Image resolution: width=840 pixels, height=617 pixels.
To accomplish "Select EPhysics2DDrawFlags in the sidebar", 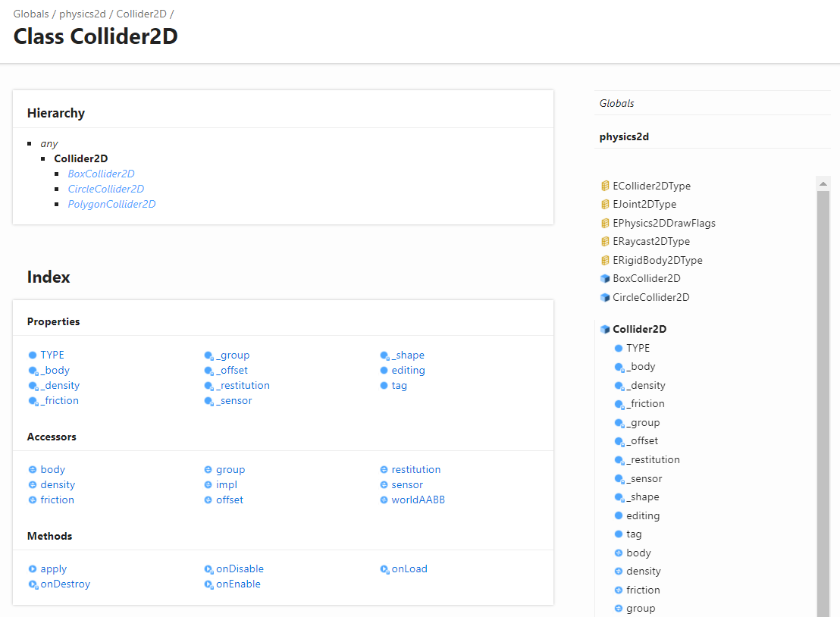I will pyautogui.click(x=664, y=223).
